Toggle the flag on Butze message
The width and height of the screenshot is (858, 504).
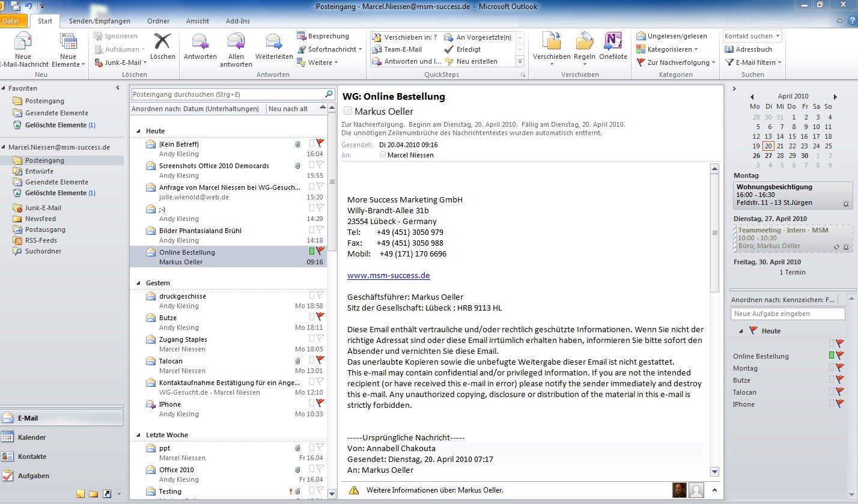[320, 317]
